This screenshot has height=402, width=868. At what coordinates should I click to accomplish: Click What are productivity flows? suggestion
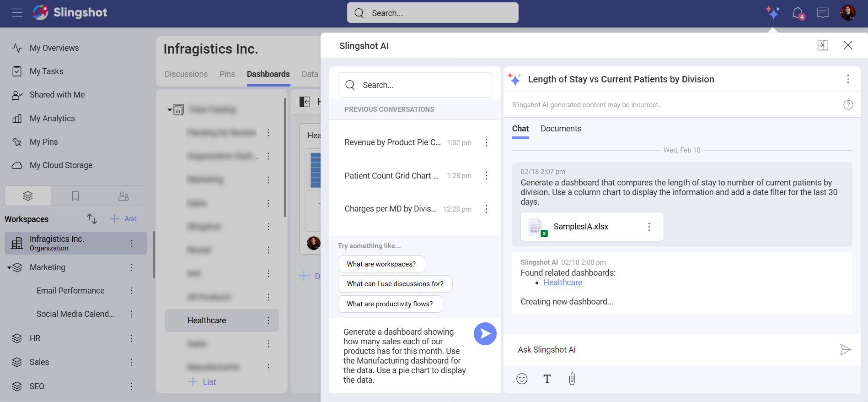[x=390, y=304]
